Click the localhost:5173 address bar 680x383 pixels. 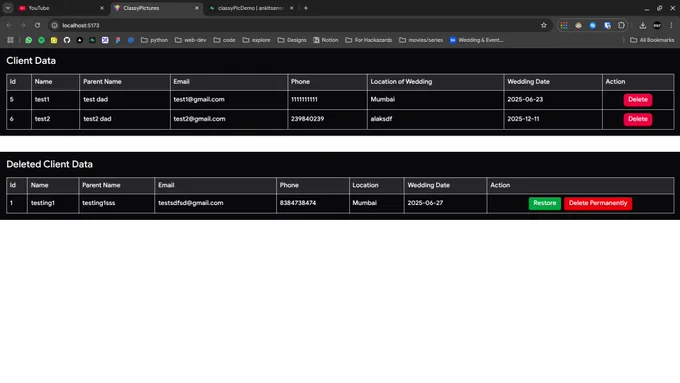pos(299,26)
